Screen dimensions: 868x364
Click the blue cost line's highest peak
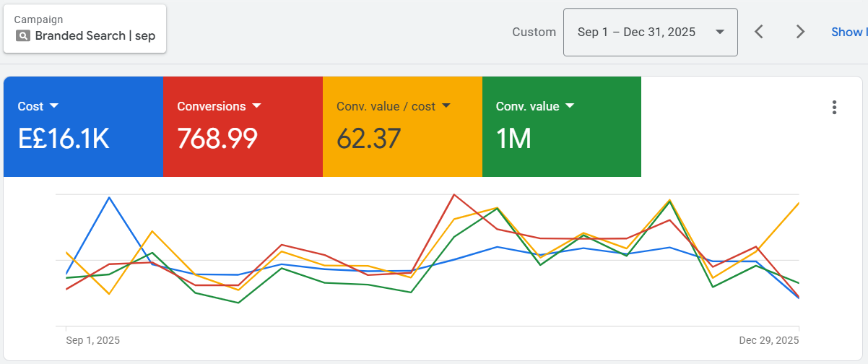[109, 197]
